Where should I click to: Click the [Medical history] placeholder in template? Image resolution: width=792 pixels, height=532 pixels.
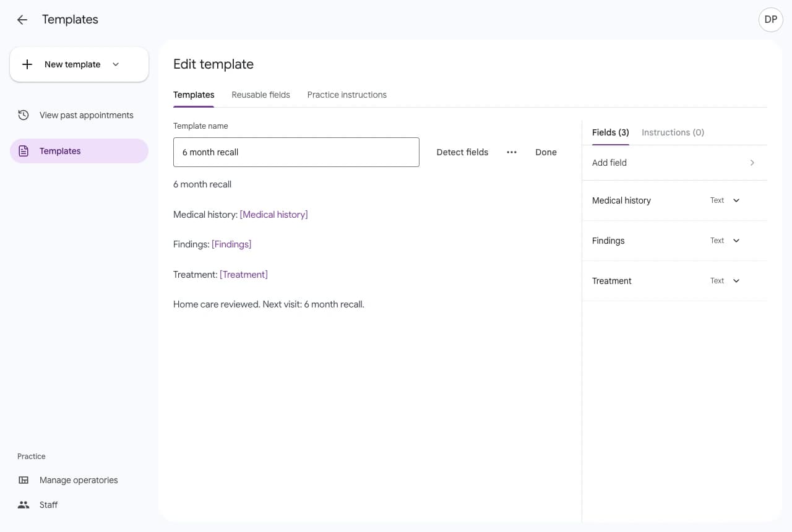tap(273, 215)
